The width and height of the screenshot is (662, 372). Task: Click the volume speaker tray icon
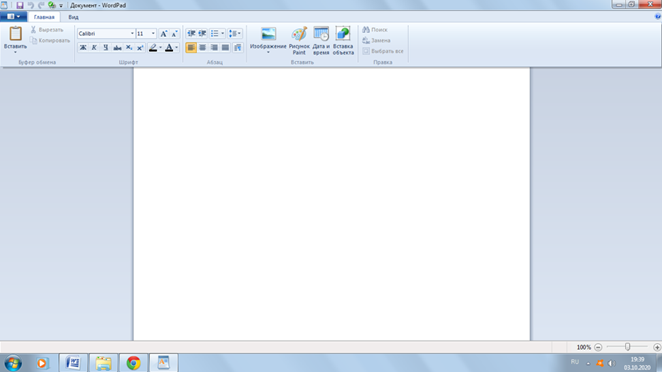tap(611, 363)
